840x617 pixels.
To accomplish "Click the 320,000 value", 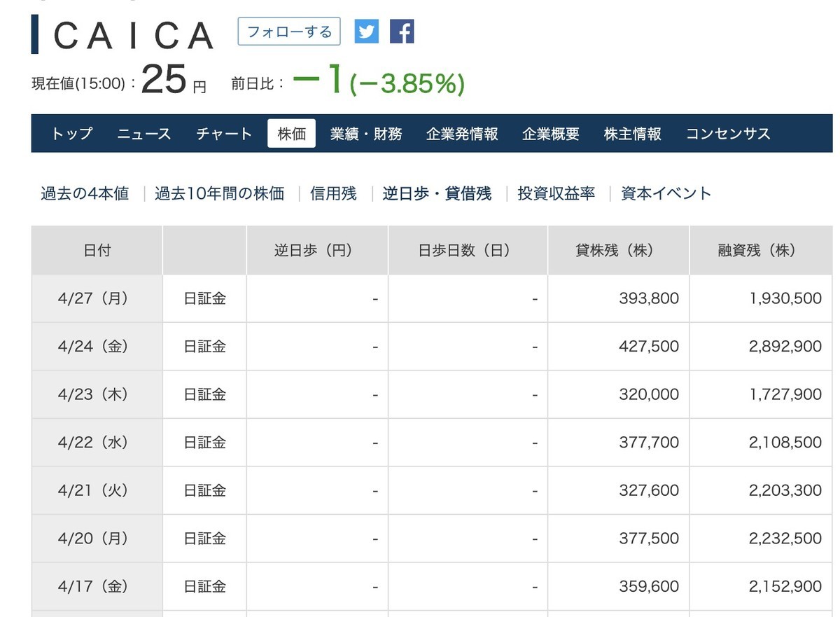I will [x=649, y=394].
